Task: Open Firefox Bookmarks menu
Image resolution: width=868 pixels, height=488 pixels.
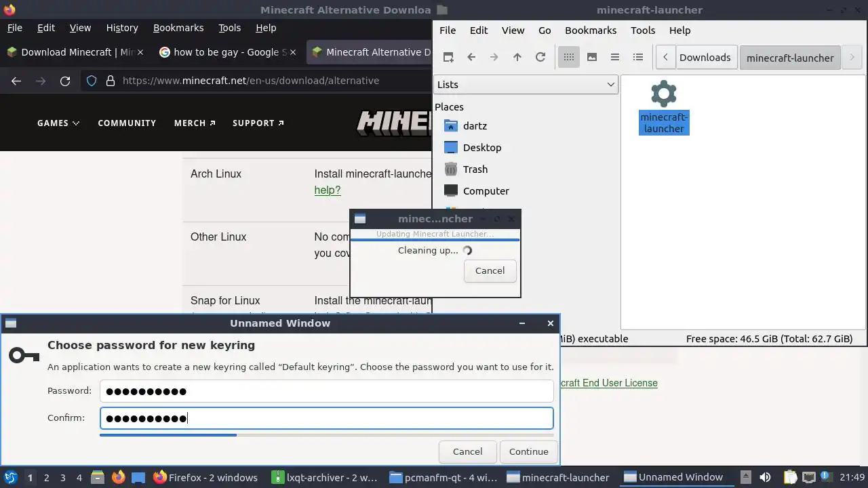Action: [x=178, y=28]
